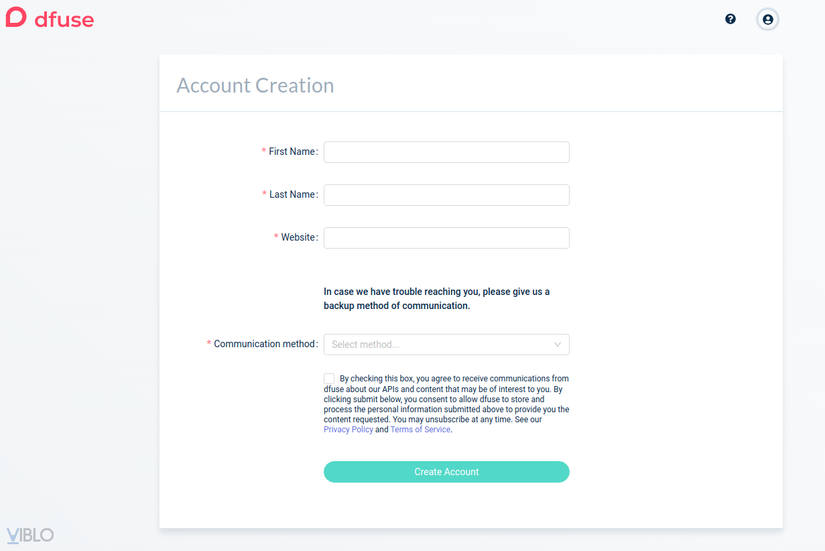Open the help question mark icon
825x551 pixels.
730,19
